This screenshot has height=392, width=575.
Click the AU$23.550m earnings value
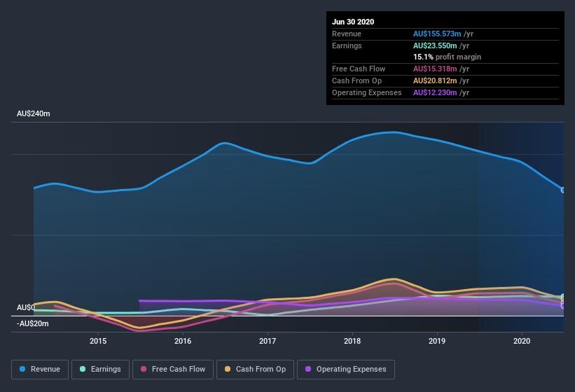point(435,45)
